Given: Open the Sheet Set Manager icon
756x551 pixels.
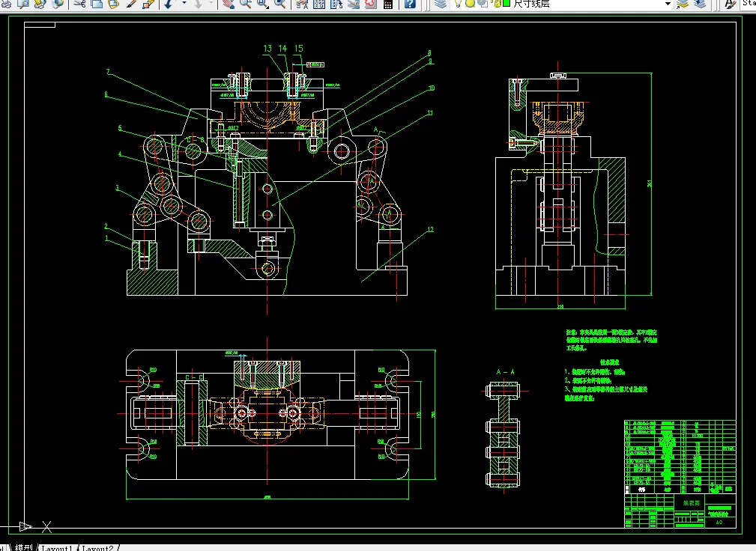Looking at the screenshot, I should click(354, 4).
